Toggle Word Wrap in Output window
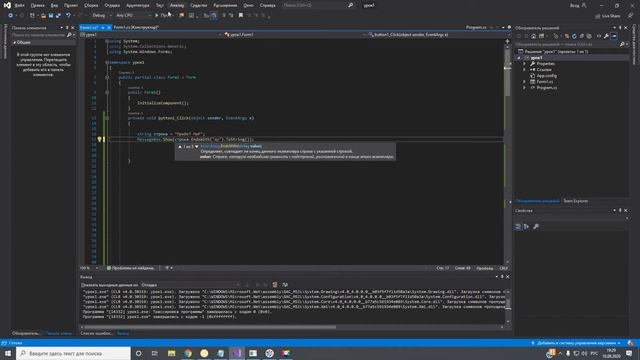This screenshot has height=360, width=640. pos(285,284)
